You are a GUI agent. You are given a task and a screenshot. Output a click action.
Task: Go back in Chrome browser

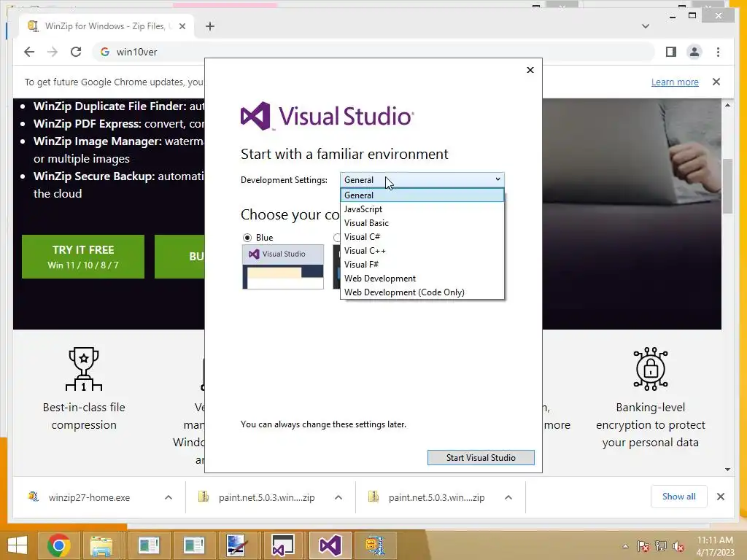click(29, 52)
